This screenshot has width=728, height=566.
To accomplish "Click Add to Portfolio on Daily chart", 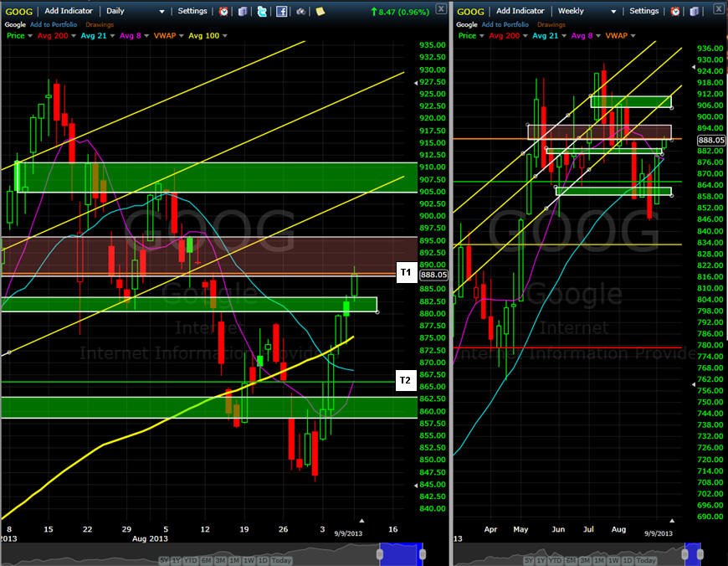I will pyautogui.click(x=54, y=24).
